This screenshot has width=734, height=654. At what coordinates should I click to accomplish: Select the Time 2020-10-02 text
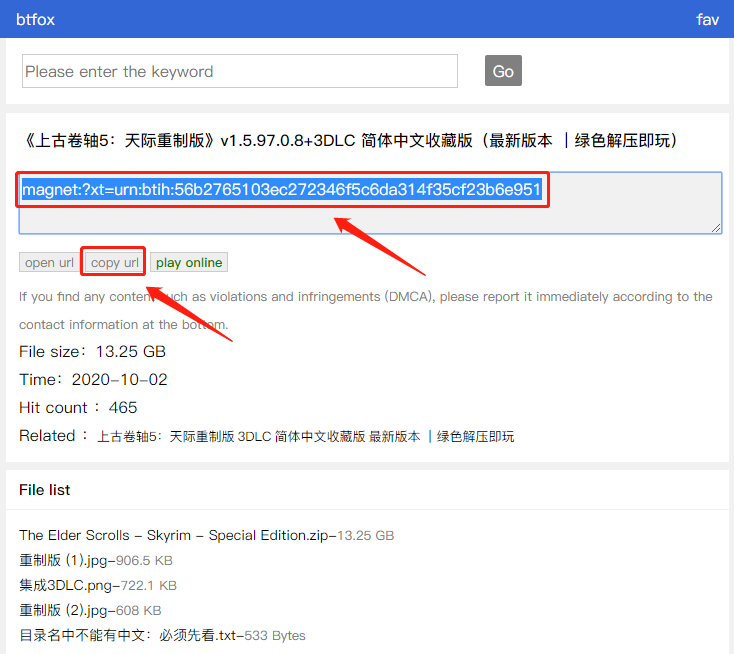[93, 380]
